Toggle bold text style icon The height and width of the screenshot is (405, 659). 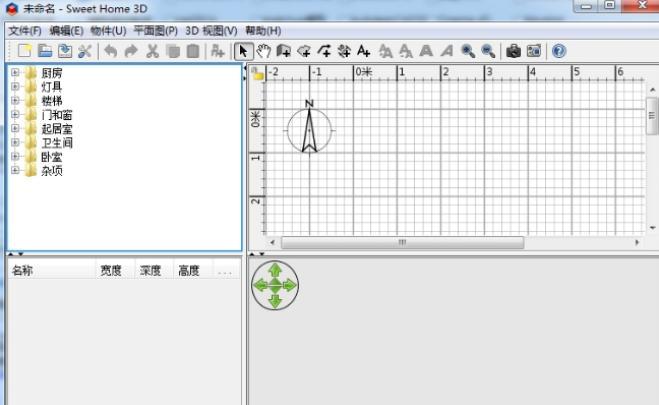pyautogui.click(x=426, y=51)
